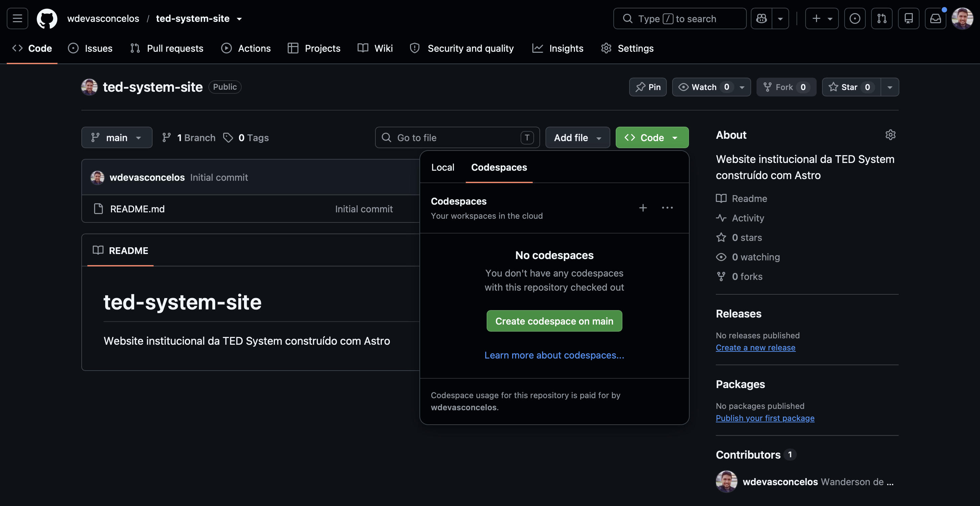Focus the Go to file field
Viewport: 980px width, 506px height.
click(x=457, y=137)
